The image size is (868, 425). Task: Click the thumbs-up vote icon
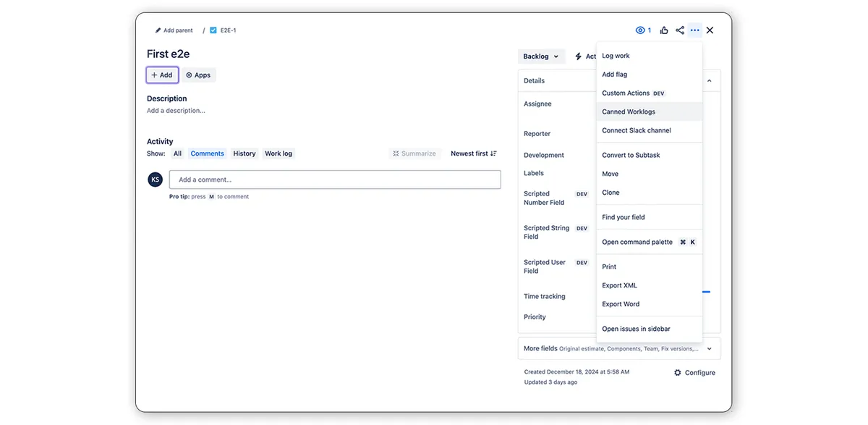[664, 30]
